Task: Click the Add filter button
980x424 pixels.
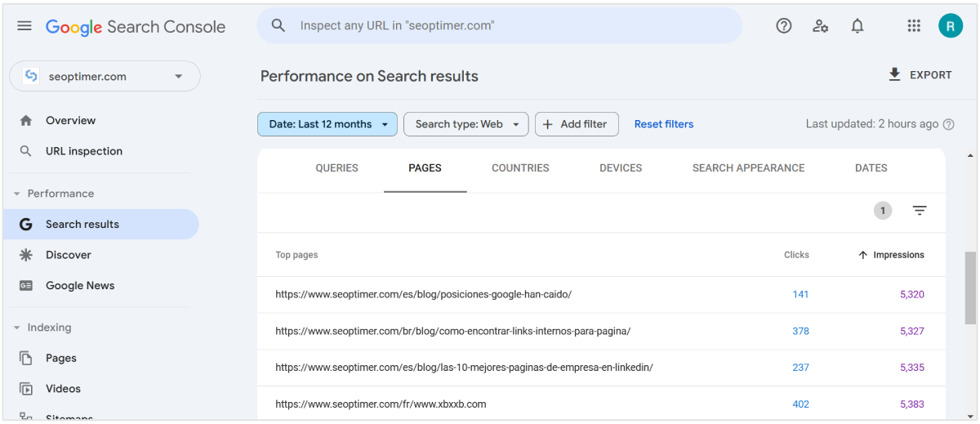Action: click(x=577, y=124)
